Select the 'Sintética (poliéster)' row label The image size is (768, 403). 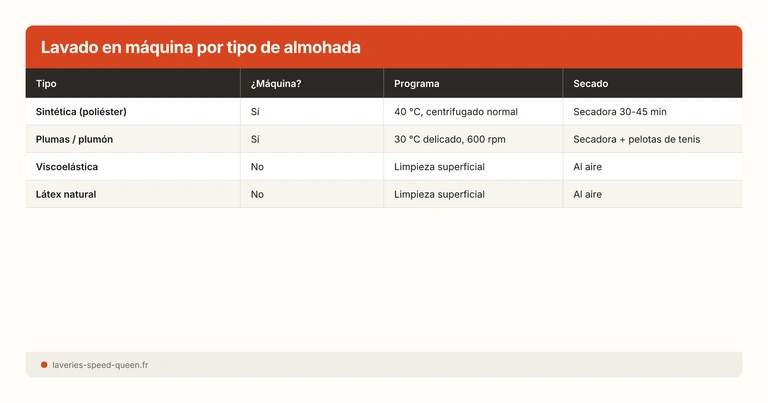pyautogui.click(x=81, y=112)
